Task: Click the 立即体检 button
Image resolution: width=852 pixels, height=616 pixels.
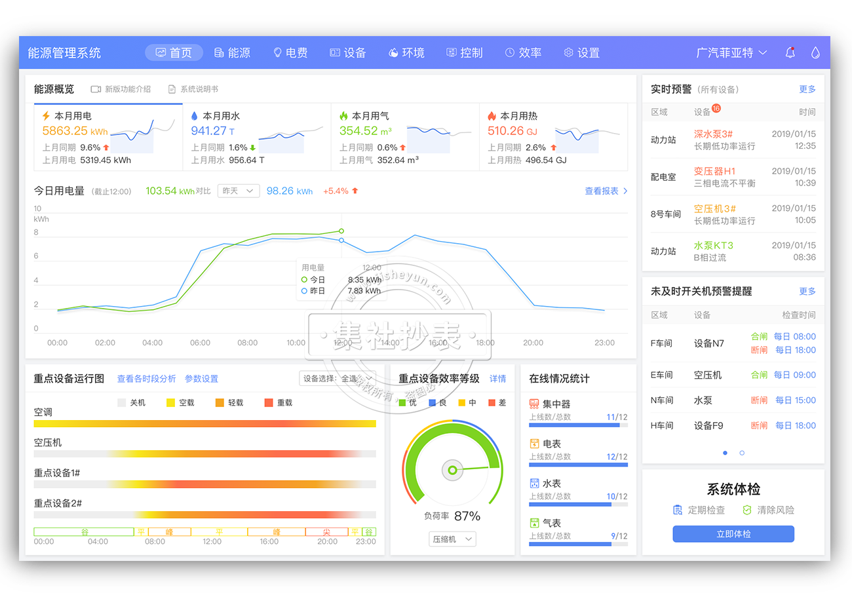Action: pyautogui.click(x=733, y=534)
